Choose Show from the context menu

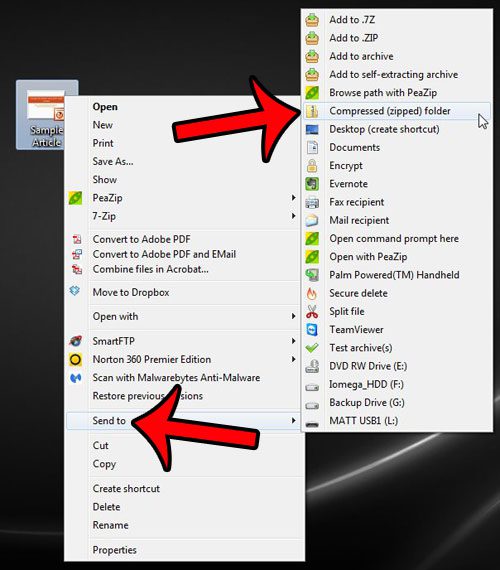[x=185, y=180]
